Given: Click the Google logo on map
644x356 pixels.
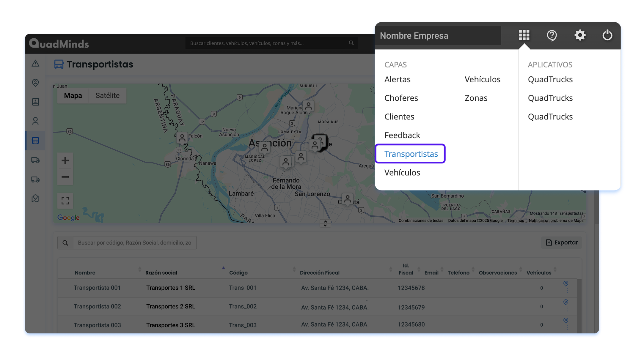Looking at the screenshot, I should pyautogui.click(x=68, y=218).
